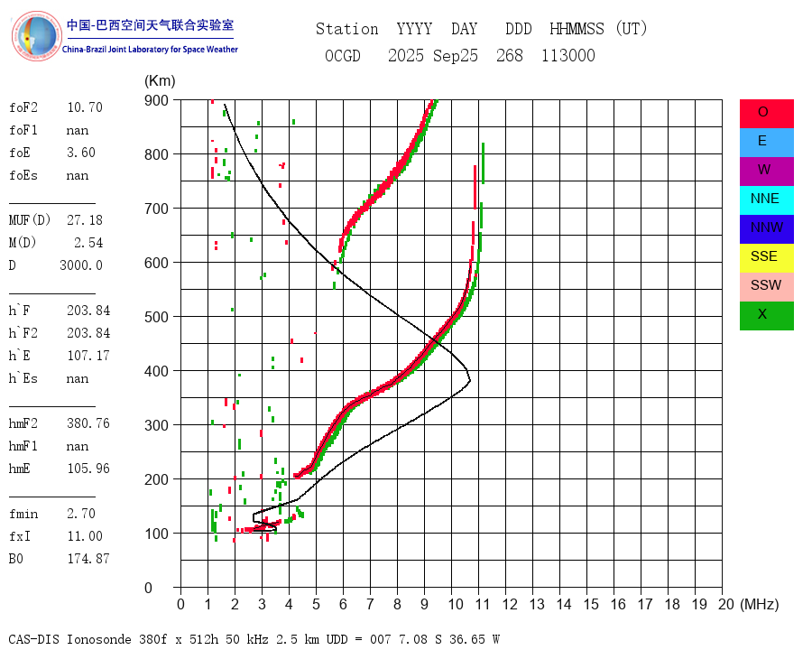Click the foF2 value 10.70
Screen dimensions: 812x650
coord(85,107)
